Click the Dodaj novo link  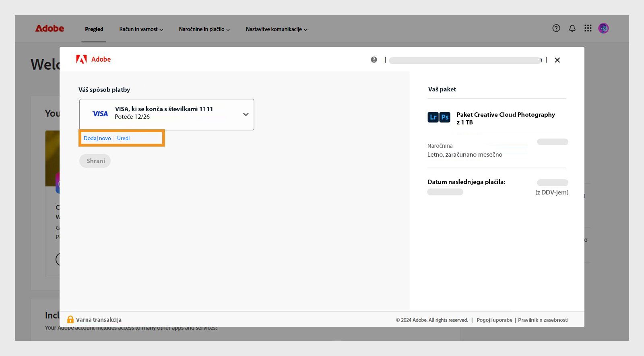[x=97, y=138]
